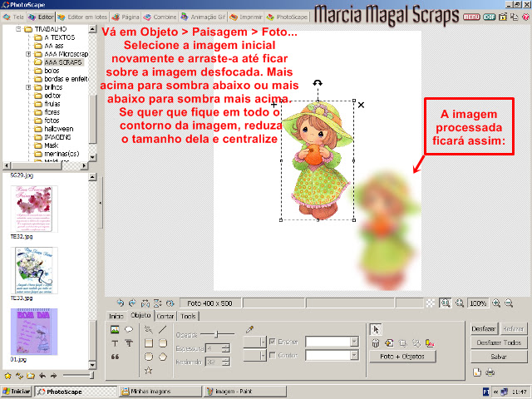Open the Combine tab
Viewport: 532px width, 399px height.
tap(160, 17)
